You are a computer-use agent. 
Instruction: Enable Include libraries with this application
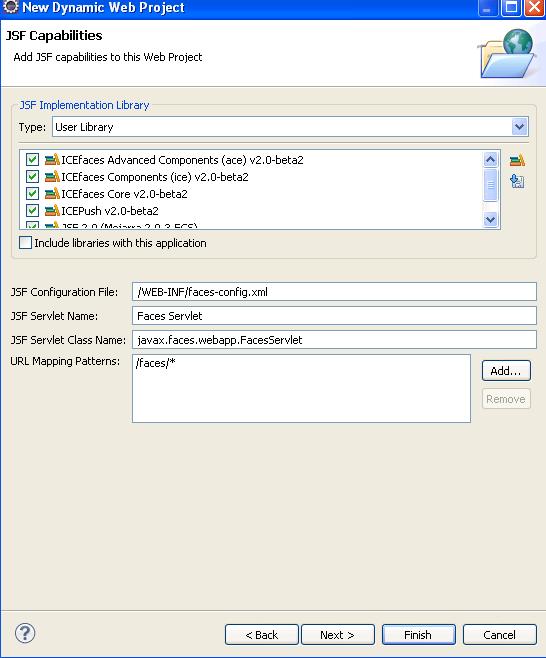[26, 243]
